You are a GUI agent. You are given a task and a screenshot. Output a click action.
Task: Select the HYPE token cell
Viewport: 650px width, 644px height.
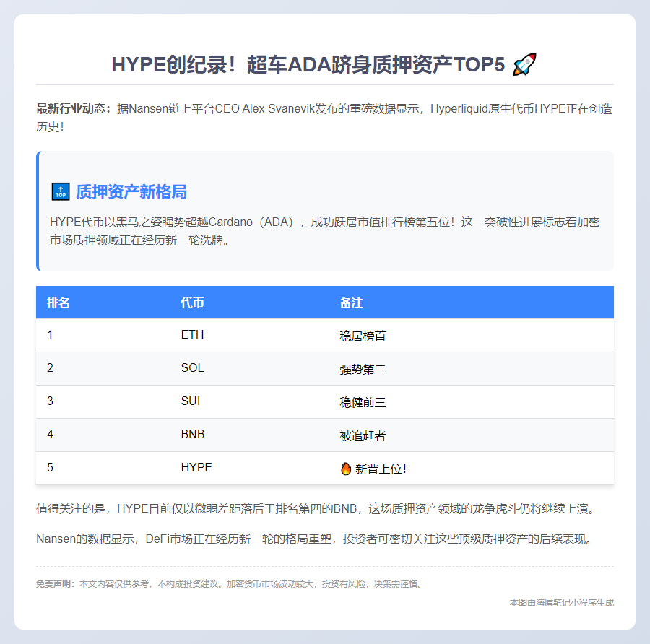click(x=196, y=467)
